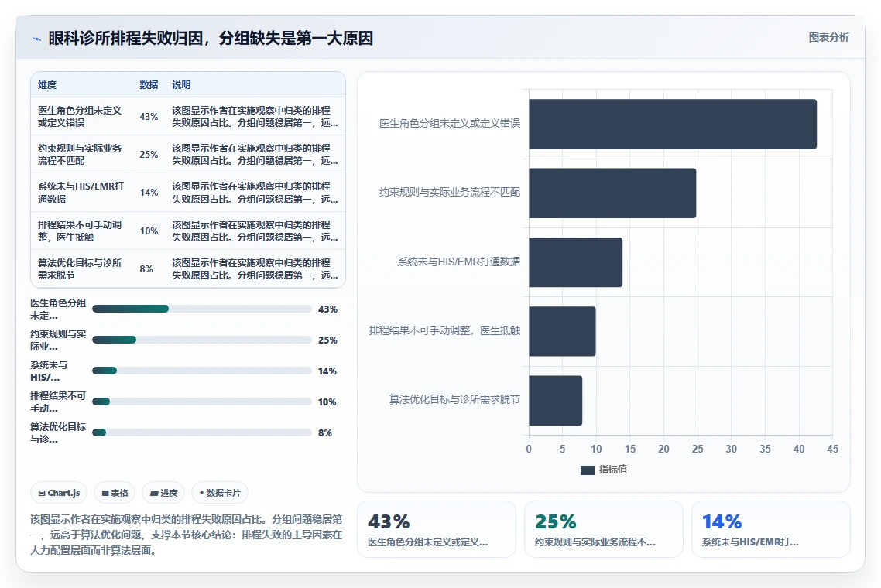Image resolution: width=881 pixels, height=588 pixels.
Task: Select the 数据卡片 tag chip
Action: point(220,493)
